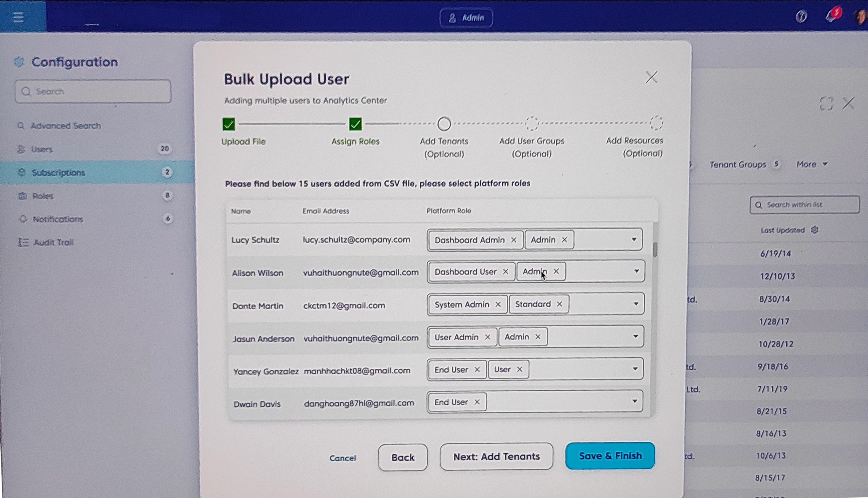Viewport: 868px width, 498px height.
Task: Click the help question mark icon
Action: tap(801, 17)
